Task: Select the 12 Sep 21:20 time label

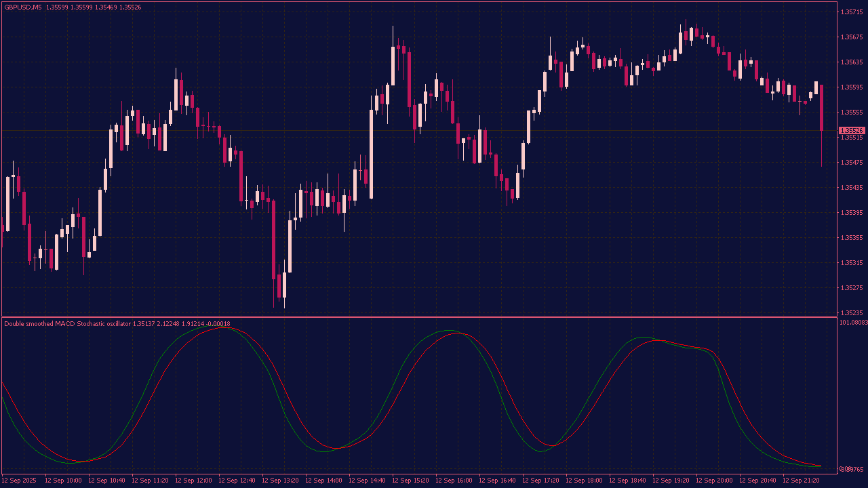Action: (x=801, y=481)
